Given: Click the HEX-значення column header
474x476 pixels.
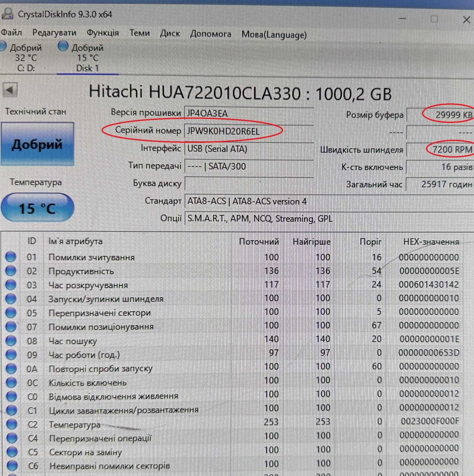Looking at the screenshot, I should click(431, 242).
